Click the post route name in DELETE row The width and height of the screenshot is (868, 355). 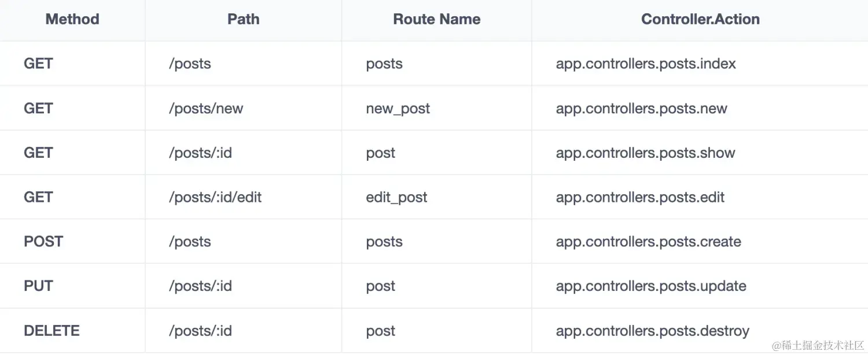click(x=381, y=331)
